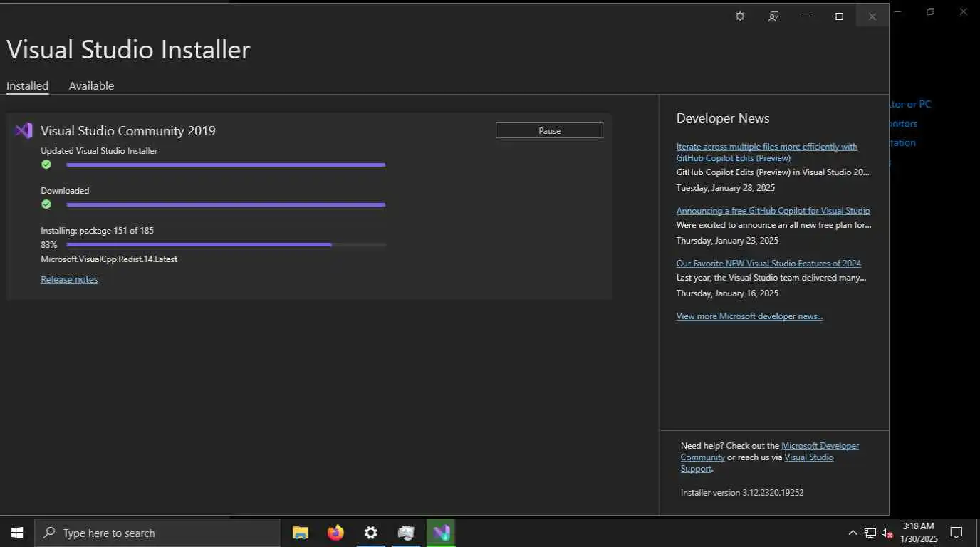Show hidden system tray icons
This screenshot has width=980, height=547.
click(x=853, y=533)
